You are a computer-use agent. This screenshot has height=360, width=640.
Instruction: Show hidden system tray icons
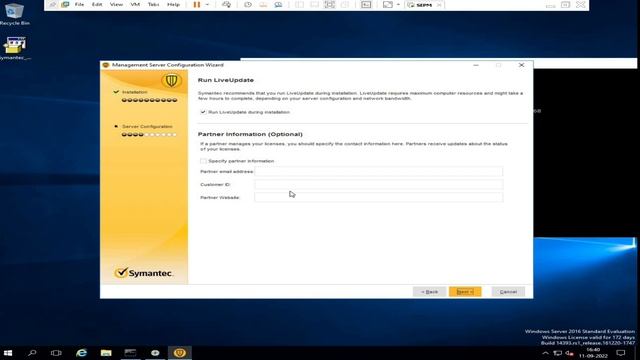(545, 353)
